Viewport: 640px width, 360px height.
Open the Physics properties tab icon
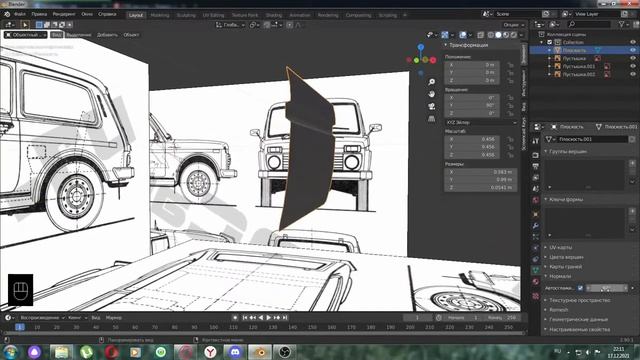pyautogui.click(x=536, y=248)
